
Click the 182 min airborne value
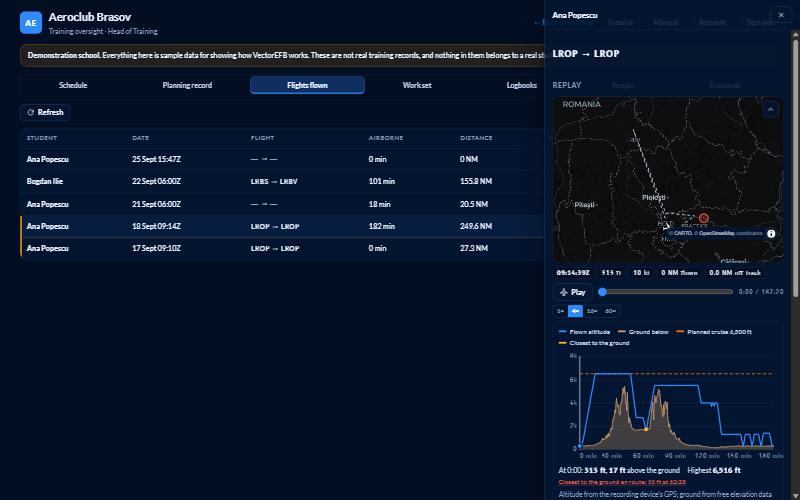click(x=382, y=226)
